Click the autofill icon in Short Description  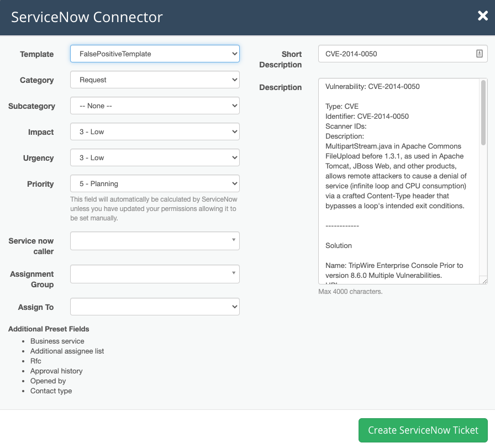pyautogui.click(x=479, y=54)
